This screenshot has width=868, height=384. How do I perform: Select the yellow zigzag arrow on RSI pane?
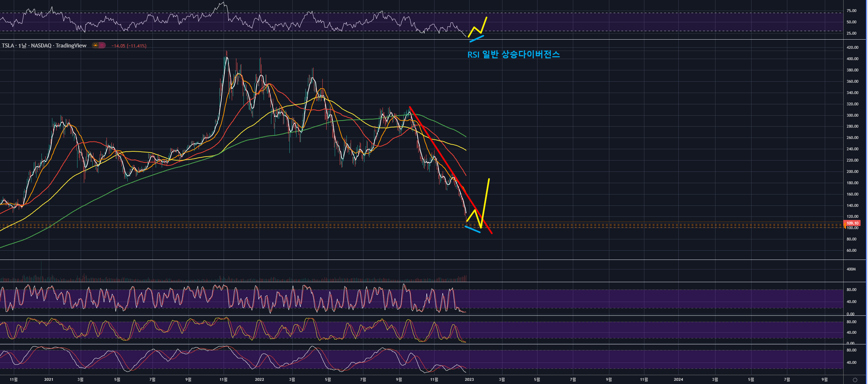(483, 25)
